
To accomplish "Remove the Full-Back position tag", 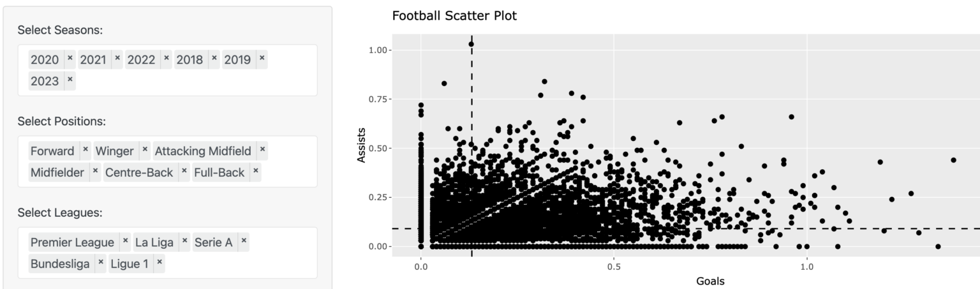I will pyautogui.click(x=255, y=171).
